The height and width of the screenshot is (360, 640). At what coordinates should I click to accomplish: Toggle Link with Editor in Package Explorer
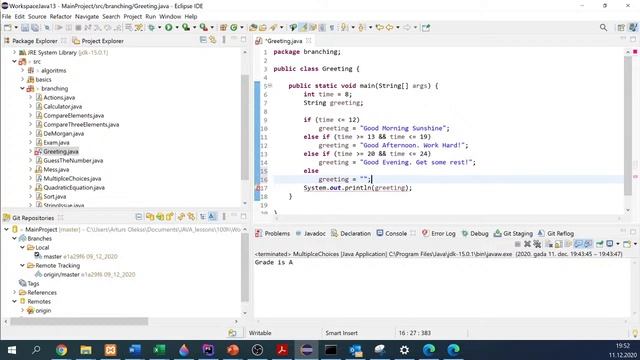tap(213, 40)
